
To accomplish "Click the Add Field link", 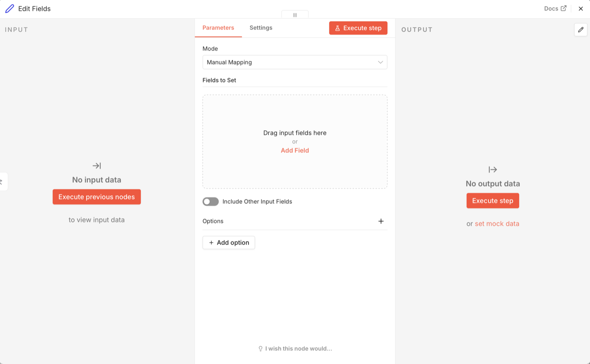I will [x=295, y=150].
